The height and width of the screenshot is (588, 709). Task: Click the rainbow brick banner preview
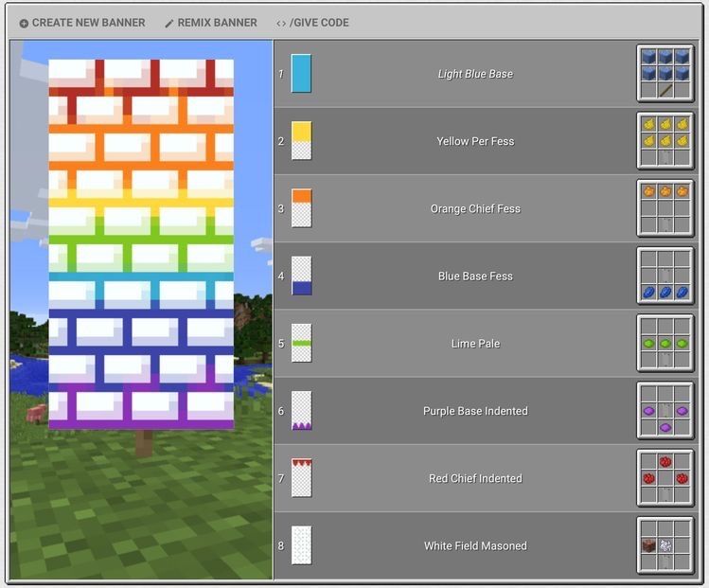(141, 244)
